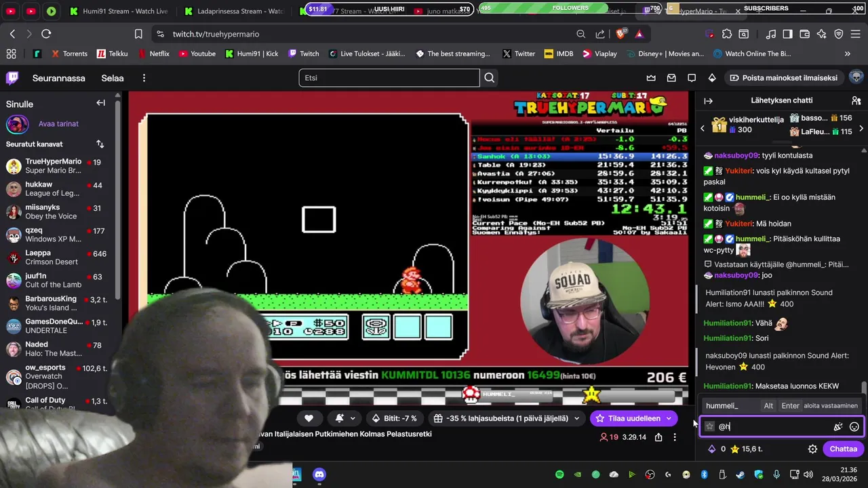Switch to Humi91 Stream browser tab
Viewport: 868px width, 488px height.
coord(121,12)
